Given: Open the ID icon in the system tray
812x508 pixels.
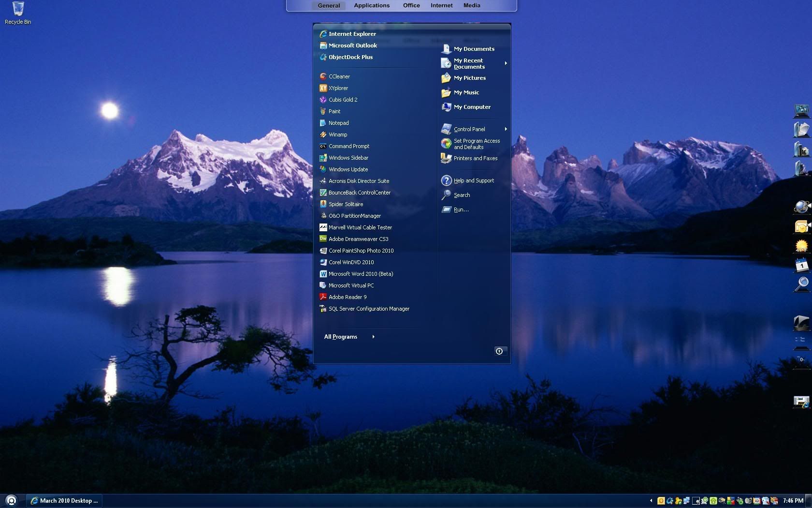Looking at the screenshot, I should click(757, 501).
